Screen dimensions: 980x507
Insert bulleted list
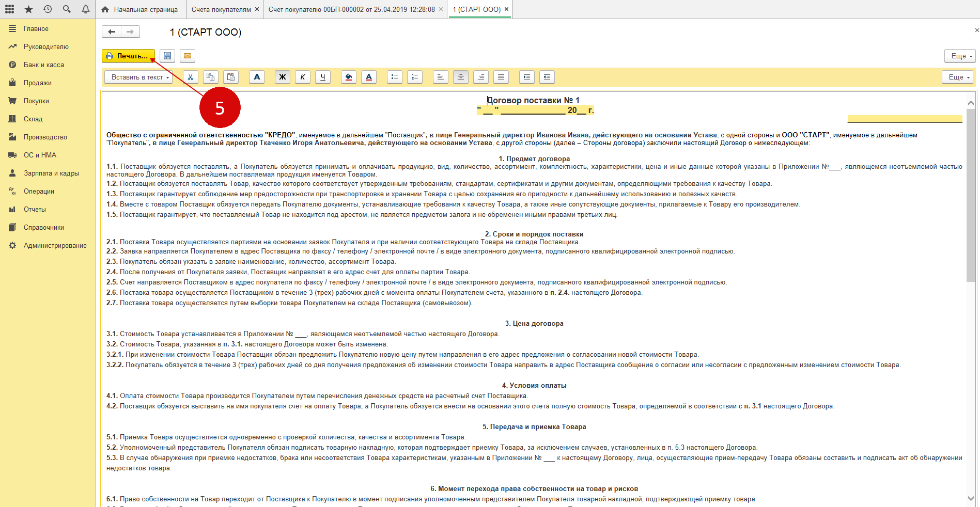(395, 77)
